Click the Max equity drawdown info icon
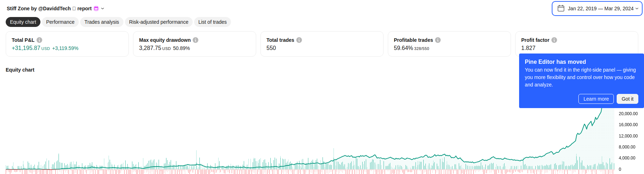Screen dimensions: 644x174 point(196,40)
